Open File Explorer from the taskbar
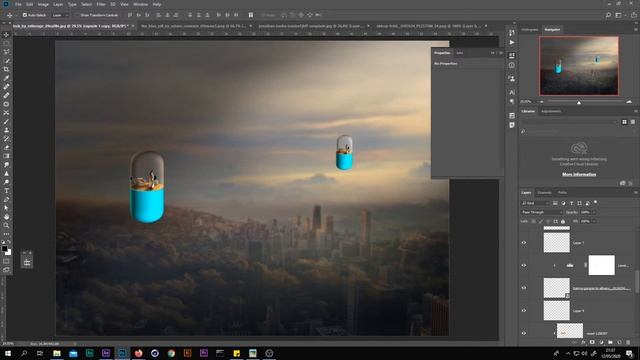640x360 pixels. [x=57, y=353]
